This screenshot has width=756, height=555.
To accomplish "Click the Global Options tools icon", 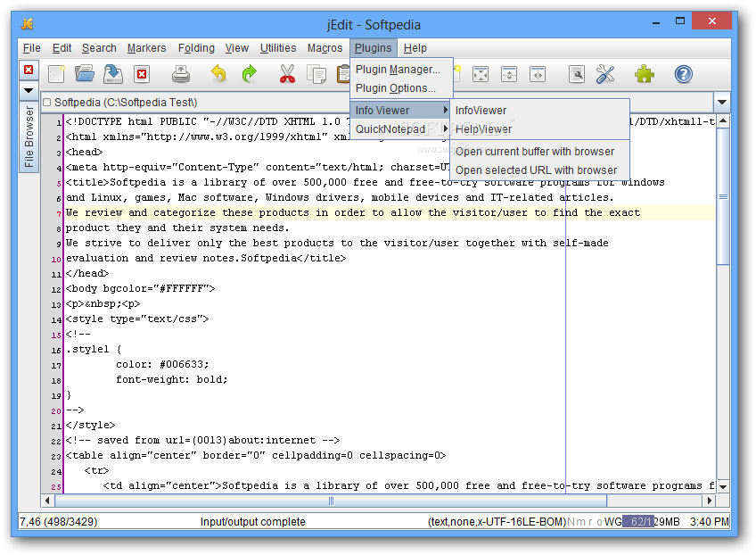I will coord(604,74).
